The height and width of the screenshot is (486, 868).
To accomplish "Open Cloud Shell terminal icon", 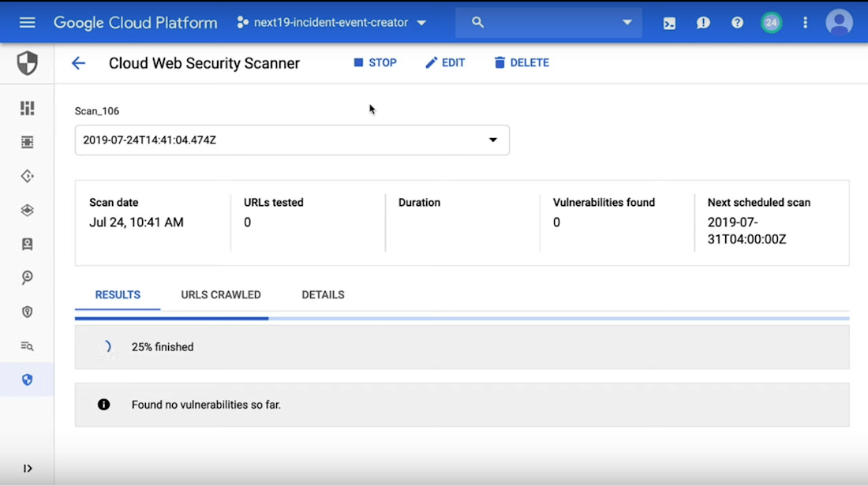I will click(669, 23).
